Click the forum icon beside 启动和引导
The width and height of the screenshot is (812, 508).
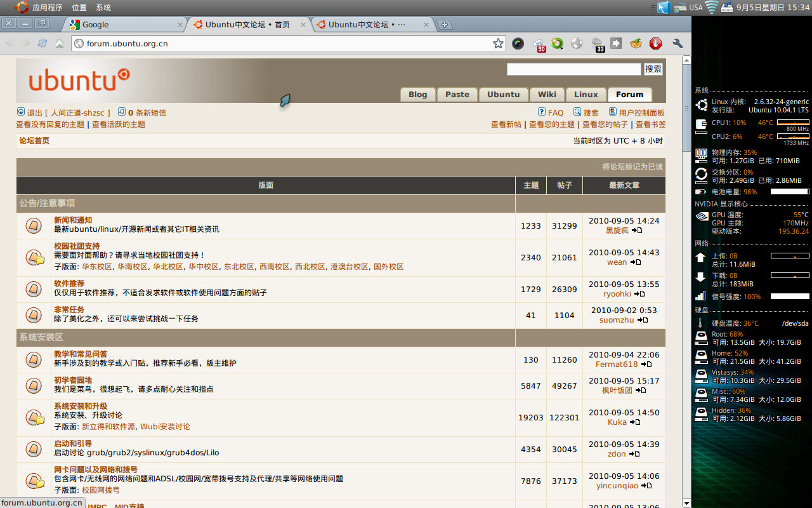34,449
